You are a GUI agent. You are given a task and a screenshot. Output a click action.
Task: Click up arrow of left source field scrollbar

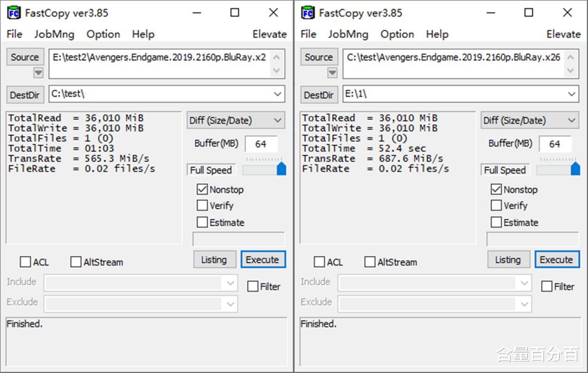click(x=277, y=57)
